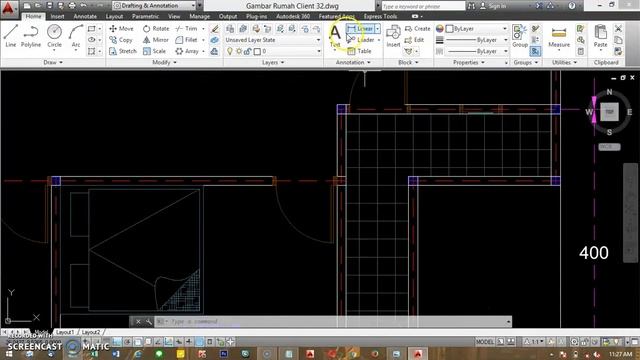
Task: Click the taskbar clock showing 11:27 AM
Action: 620,354
